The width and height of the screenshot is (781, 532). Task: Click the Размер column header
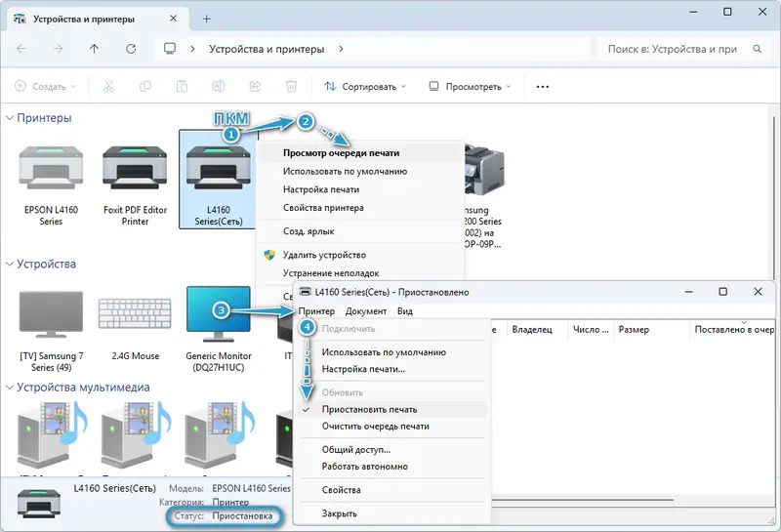click(651, 330)
